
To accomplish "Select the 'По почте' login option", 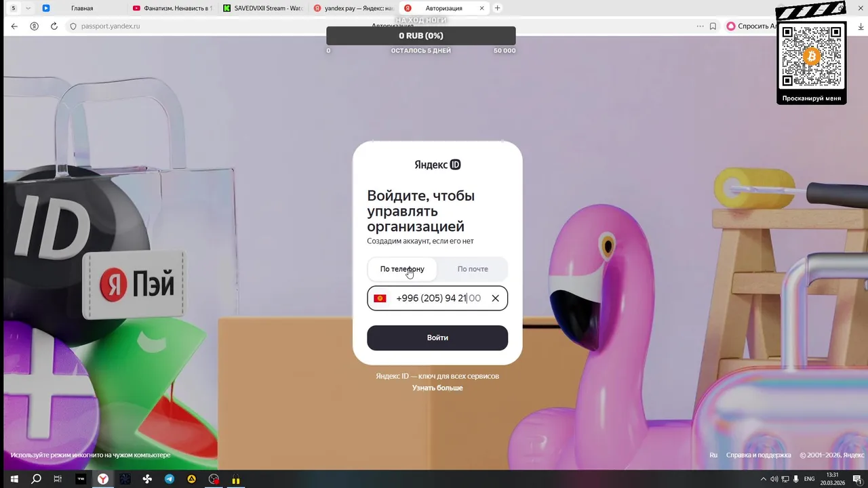I will [x=473, y=269].
